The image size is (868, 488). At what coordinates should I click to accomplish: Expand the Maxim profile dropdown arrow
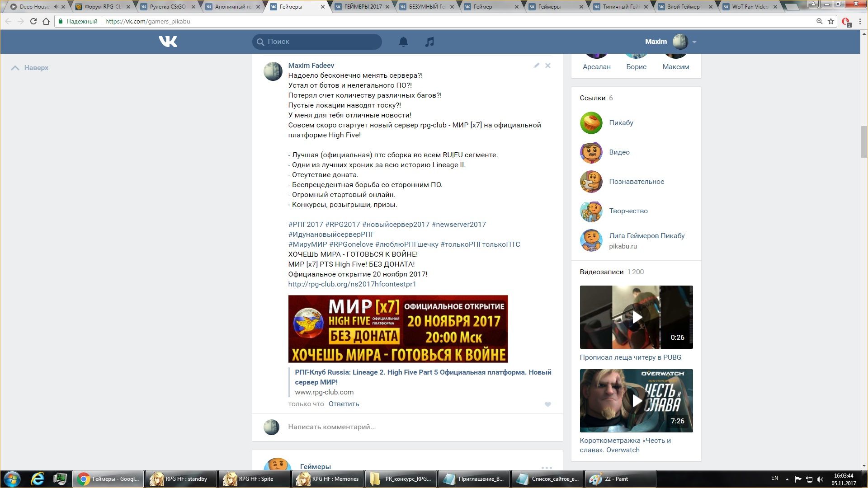coord(694,42)
